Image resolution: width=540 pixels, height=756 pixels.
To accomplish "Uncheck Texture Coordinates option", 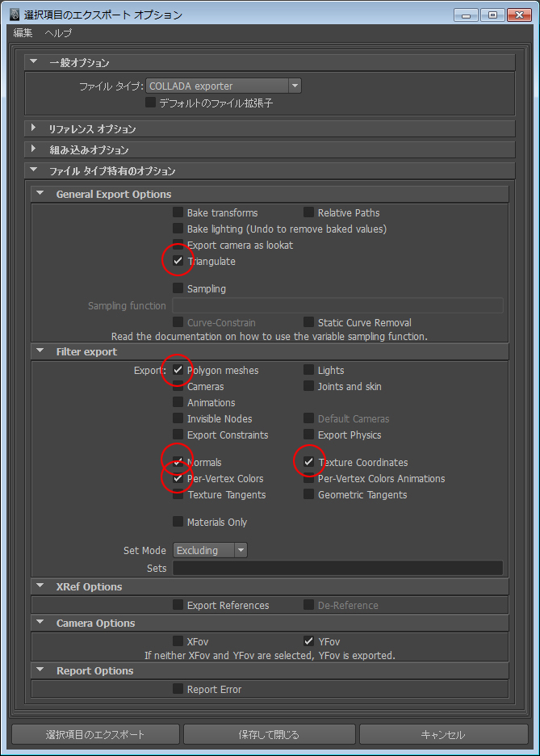I will (308, 462).
